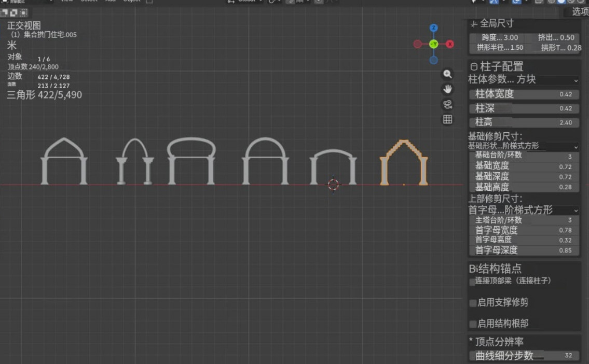Screen dimensions: 589x364
Task: Click the 柱深 0.42 field
Action: pos(524,108)
